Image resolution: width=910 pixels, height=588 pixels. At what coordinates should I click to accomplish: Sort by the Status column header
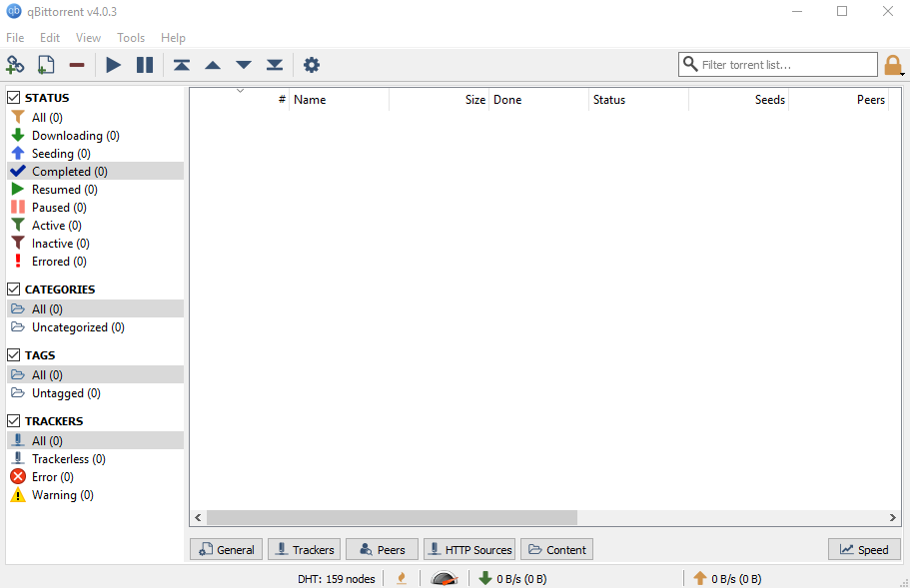pos(639,100)
